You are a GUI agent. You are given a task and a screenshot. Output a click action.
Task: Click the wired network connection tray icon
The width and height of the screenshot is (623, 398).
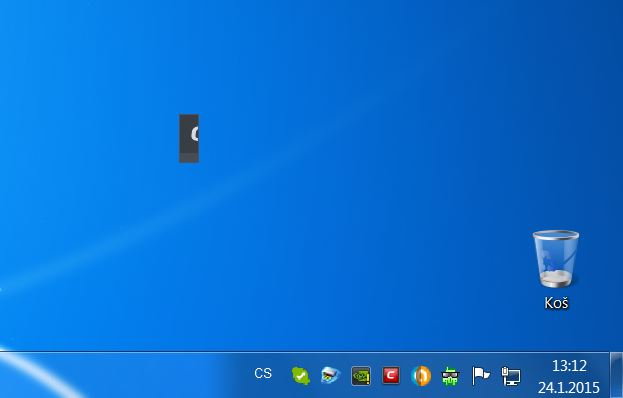(x=511, y=376)
